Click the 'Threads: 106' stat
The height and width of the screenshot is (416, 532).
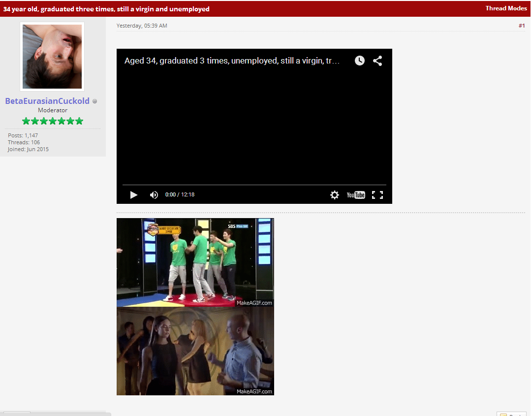24,142
